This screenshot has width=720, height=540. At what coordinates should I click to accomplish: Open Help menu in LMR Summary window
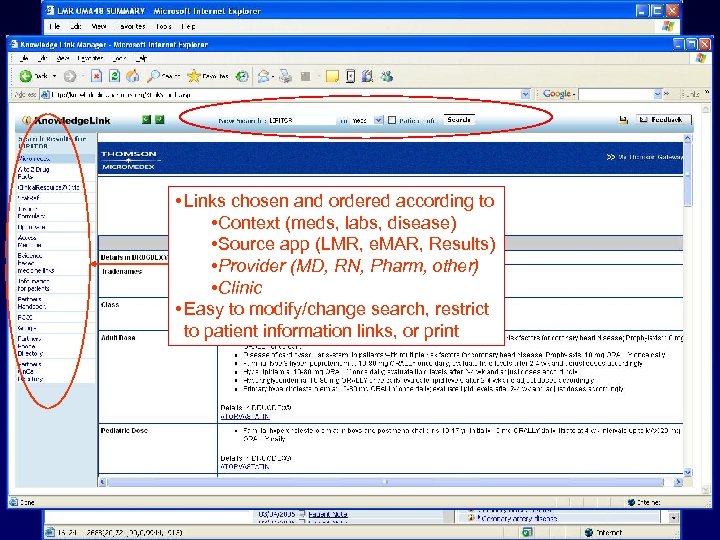tap(188, 27)
